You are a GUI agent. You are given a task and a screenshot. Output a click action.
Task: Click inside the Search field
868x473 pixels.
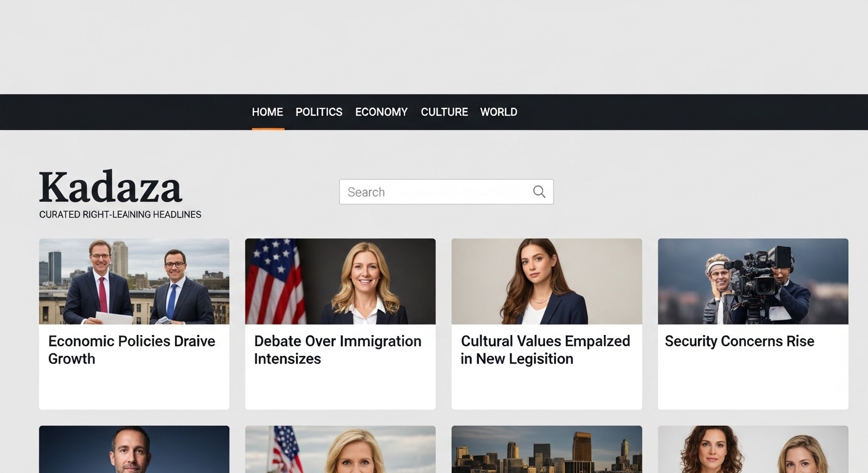pos(432,192)
